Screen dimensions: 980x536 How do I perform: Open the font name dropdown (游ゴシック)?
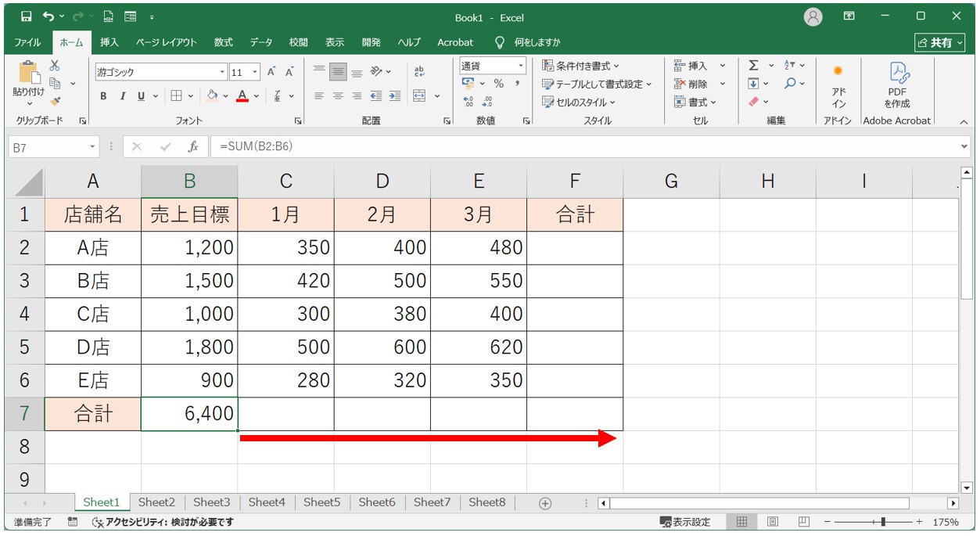(222, 72)
